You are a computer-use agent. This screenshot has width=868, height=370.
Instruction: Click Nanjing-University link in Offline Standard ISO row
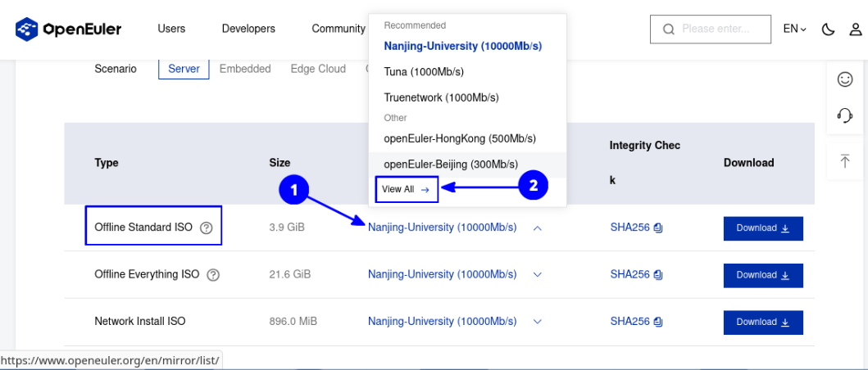[443, 228]
